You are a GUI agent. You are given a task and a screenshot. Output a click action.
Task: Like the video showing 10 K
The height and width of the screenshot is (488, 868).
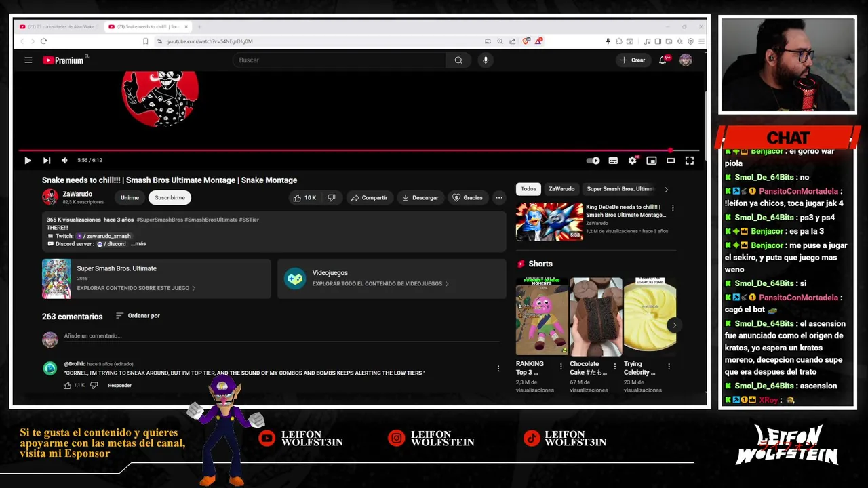(304, 198)
